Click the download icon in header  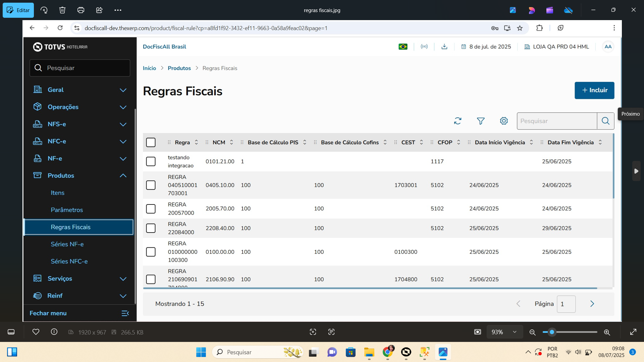click(x=444, y=47)
